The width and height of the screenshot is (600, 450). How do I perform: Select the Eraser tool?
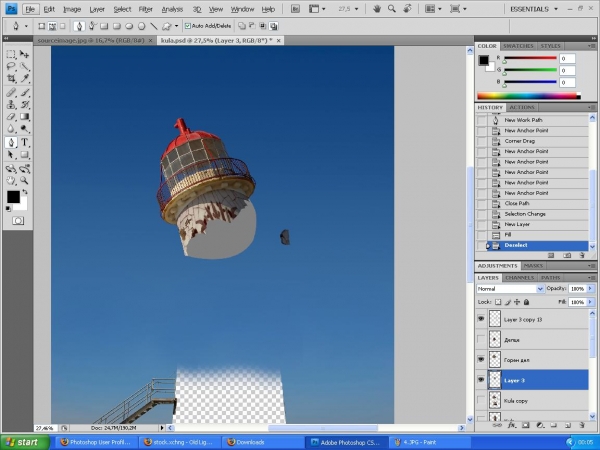11,117
